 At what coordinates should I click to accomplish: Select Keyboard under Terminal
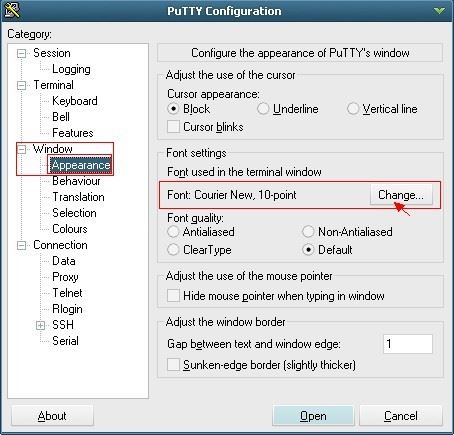(75, 101)
